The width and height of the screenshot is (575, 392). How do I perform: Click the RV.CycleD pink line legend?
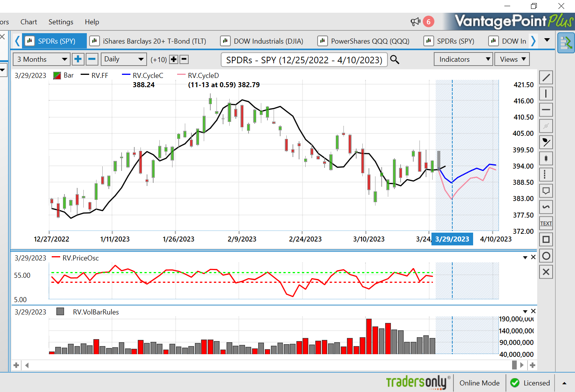198,76
